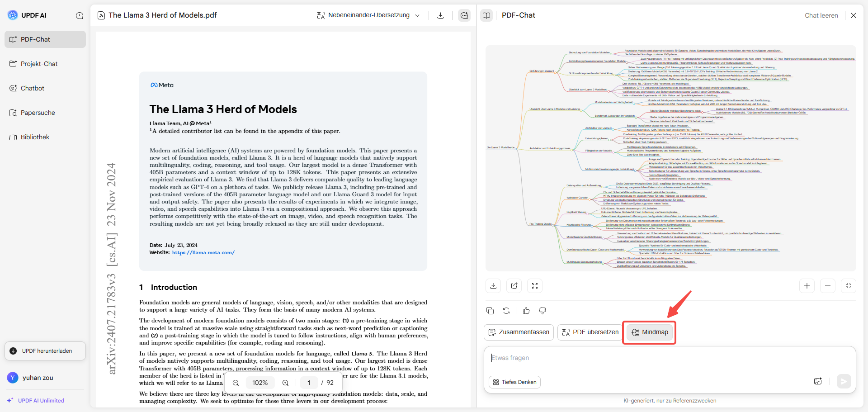Zoom out mindmap with minus
The height and width of the screenshot is (412, 868).
(828, 286)
